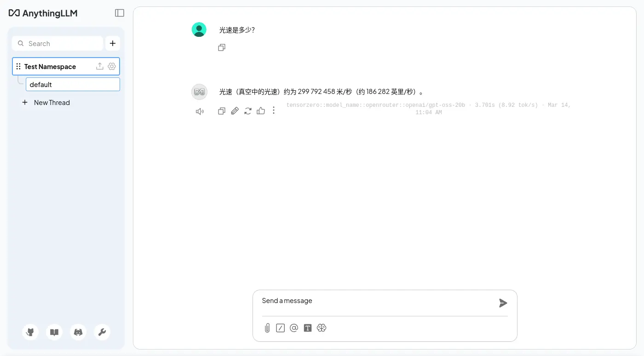644x356 pixels.
Task: Play response with text-to-speech speaker icon
Action: [200, 111]
